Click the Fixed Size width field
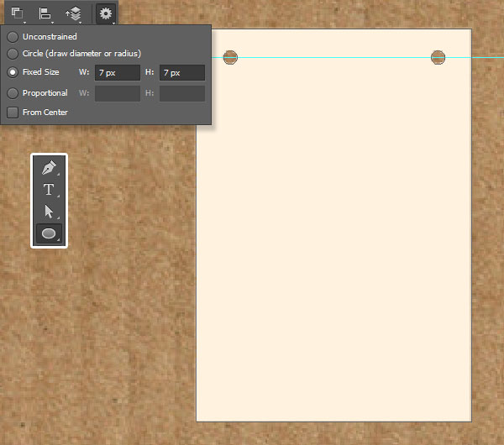This screenshot has width=504, height=445. point(118,73)
